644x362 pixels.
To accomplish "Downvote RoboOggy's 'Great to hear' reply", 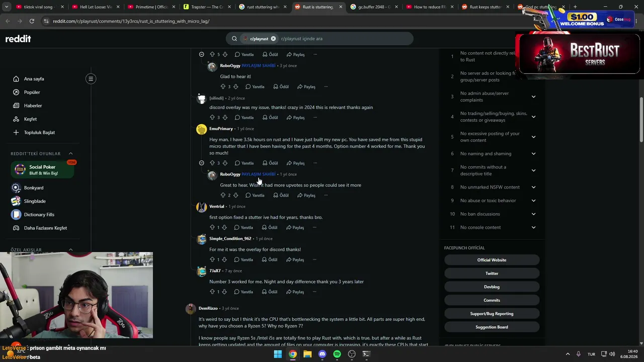I will click(x=235, y=195).
